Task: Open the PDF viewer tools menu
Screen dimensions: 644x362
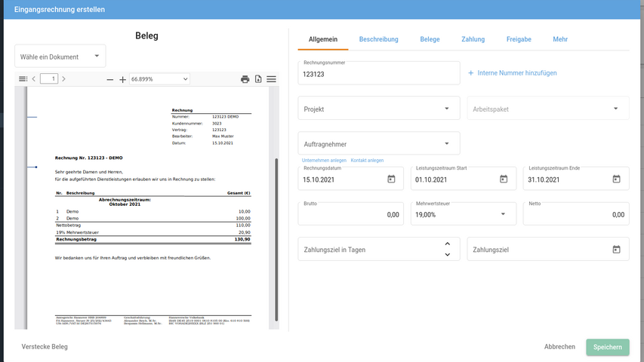Action: [271, 79]
